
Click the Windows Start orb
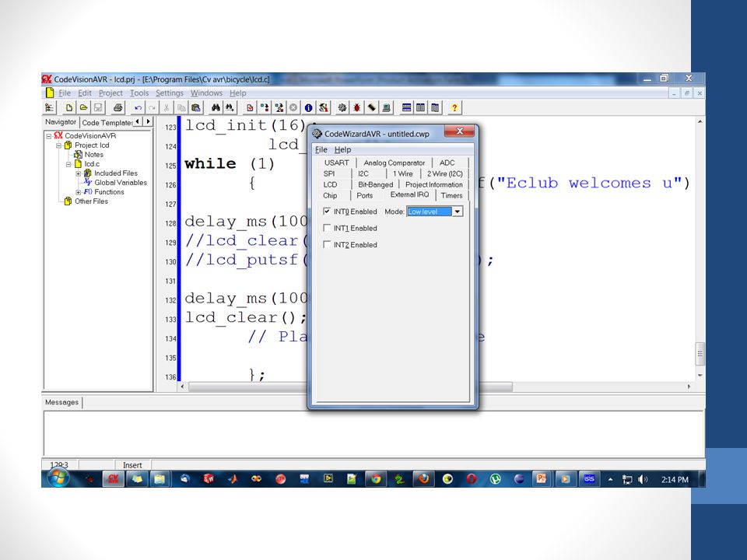click(58, 478)
